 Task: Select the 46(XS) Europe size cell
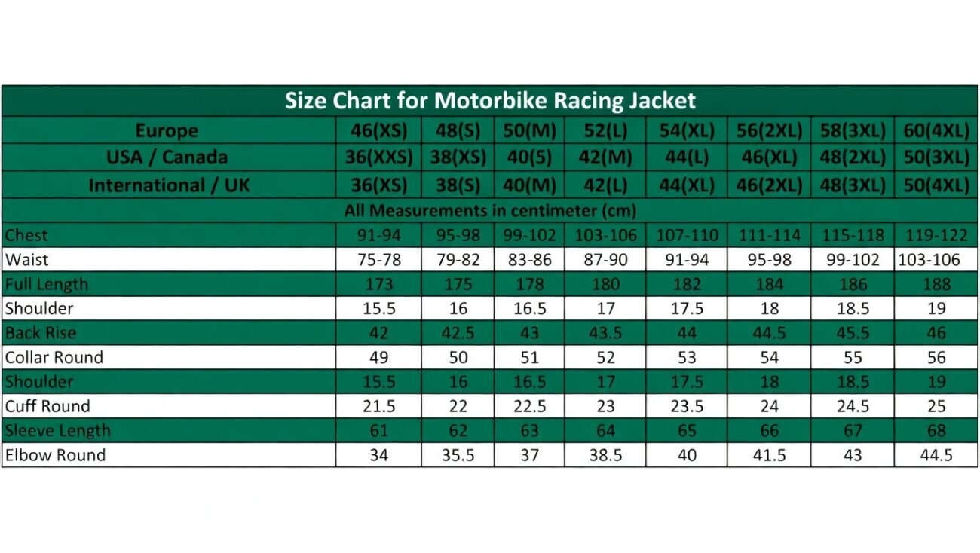coord(378,130)
